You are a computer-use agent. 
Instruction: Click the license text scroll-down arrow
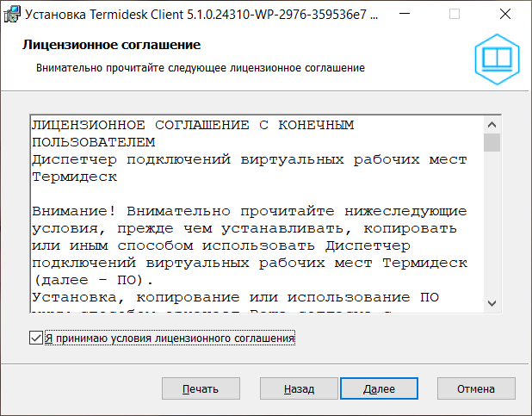(x=492, y=302)
